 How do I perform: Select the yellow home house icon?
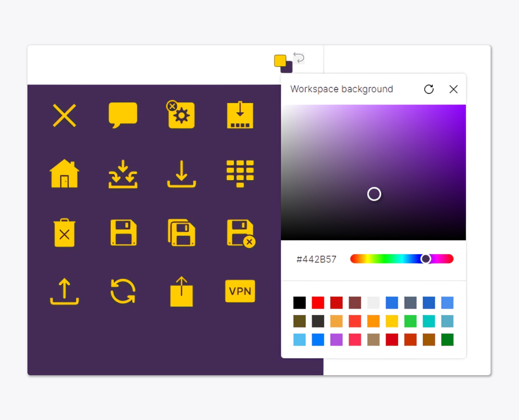click(x=64, y=173)
